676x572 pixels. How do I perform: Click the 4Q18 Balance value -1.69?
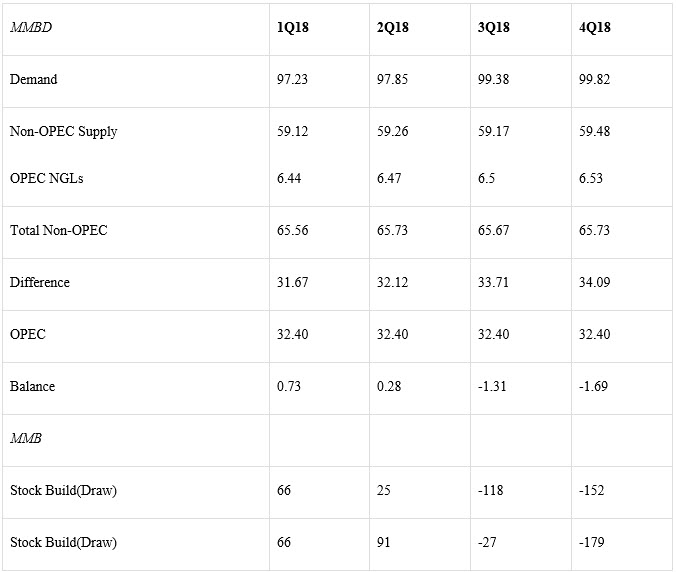coord(594,386)
